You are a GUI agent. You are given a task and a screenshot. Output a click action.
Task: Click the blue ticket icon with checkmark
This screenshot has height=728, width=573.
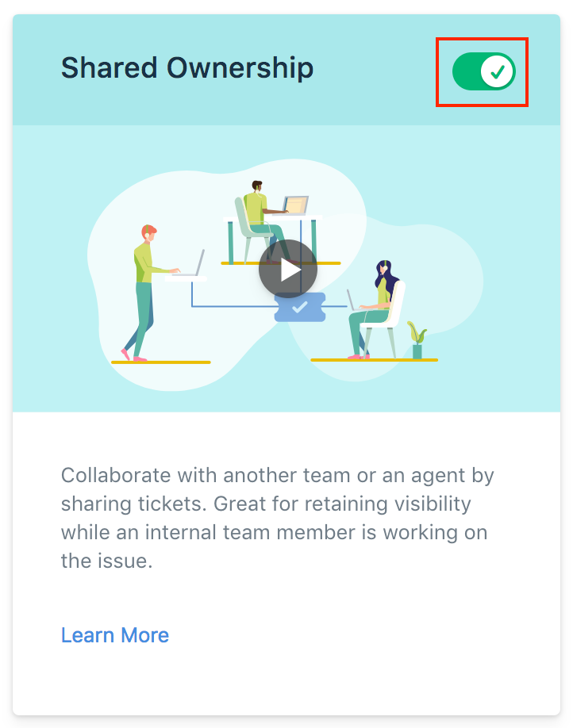pyautogui.click(x=300, y=307)
